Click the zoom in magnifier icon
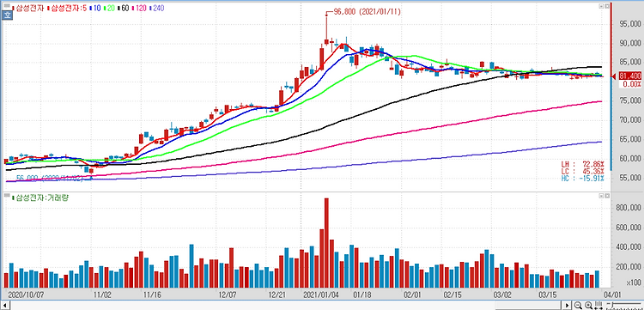Viewport: 644px width, 310px height. pyautogui.click(x=588, y=305)
